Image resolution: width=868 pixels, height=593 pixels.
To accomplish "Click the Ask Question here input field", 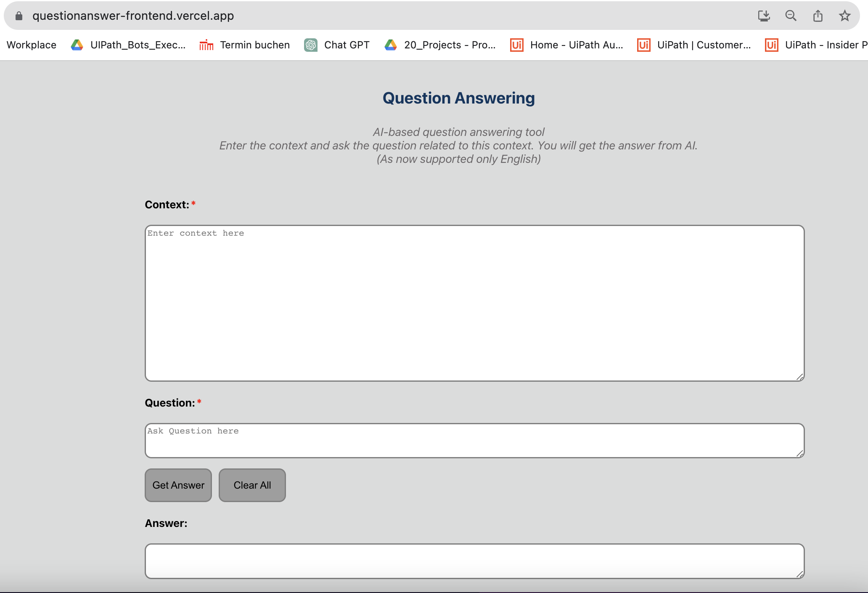I will (474, 440).
